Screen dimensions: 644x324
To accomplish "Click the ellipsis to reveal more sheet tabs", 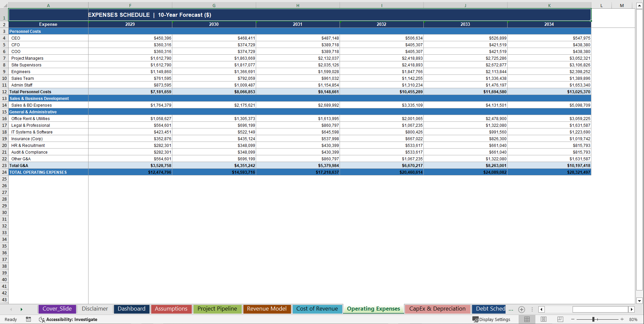I will click(511, 309).
